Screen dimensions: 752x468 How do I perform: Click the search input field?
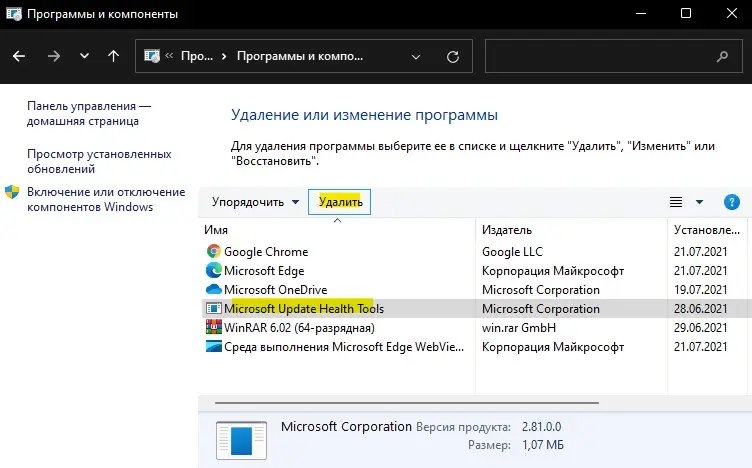(x=608, y=56)
